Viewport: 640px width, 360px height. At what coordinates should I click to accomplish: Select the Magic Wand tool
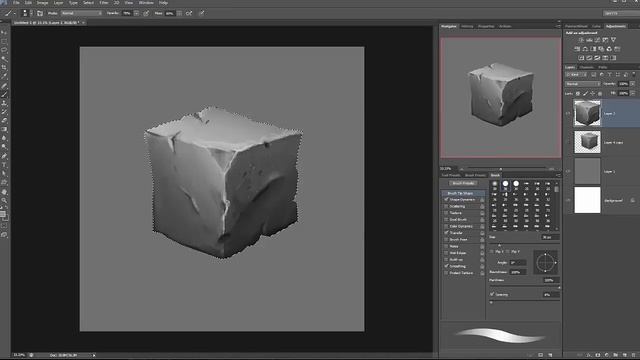pos(4,58)
